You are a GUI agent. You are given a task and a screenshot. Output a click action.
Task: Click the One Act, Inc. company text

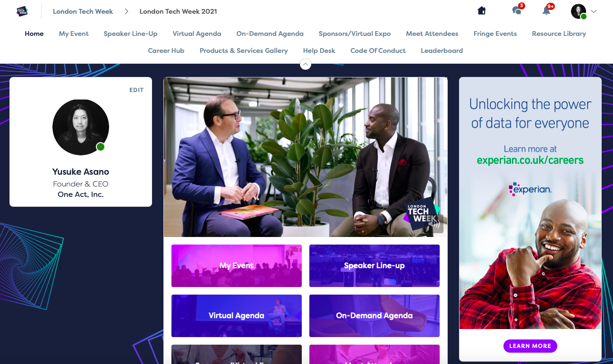(81, 195)
